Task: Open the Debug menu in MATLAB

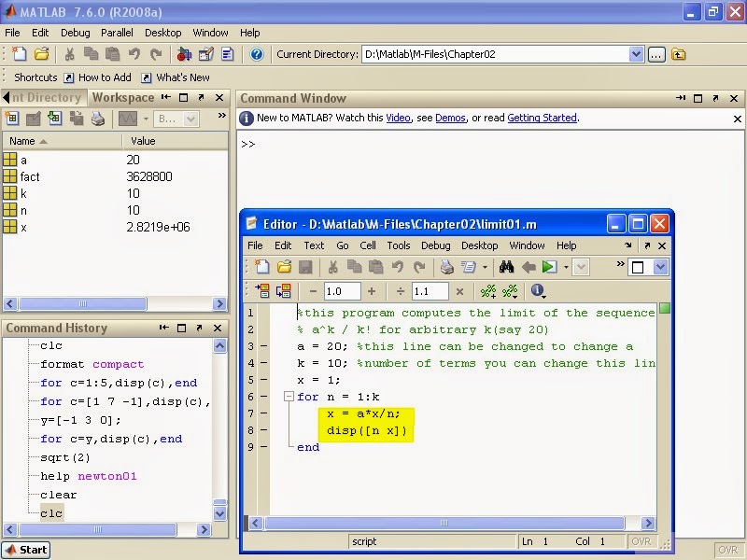Action: coord(76,33)
